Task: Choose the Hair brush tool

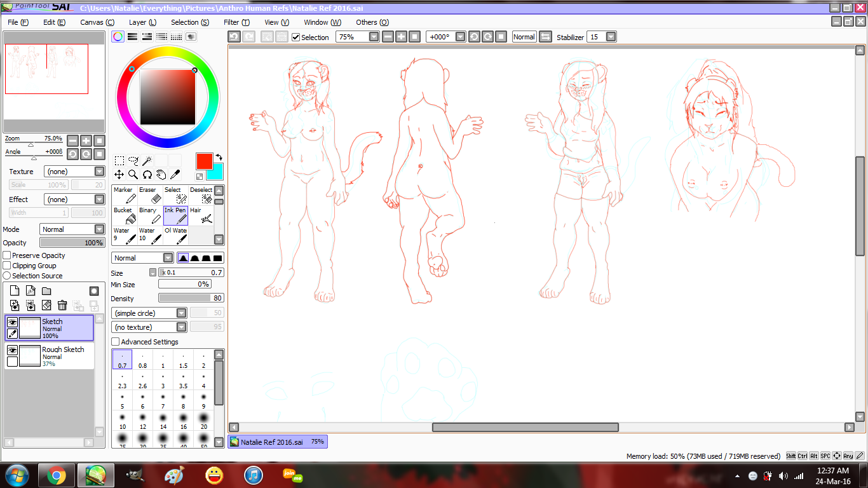Action: click(201, 215)
